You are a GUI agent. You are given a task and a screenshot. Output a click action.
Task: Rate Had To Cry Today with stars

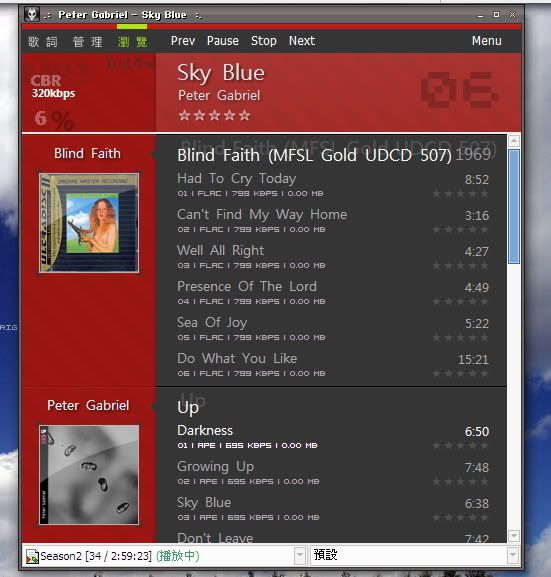[460, 194]
